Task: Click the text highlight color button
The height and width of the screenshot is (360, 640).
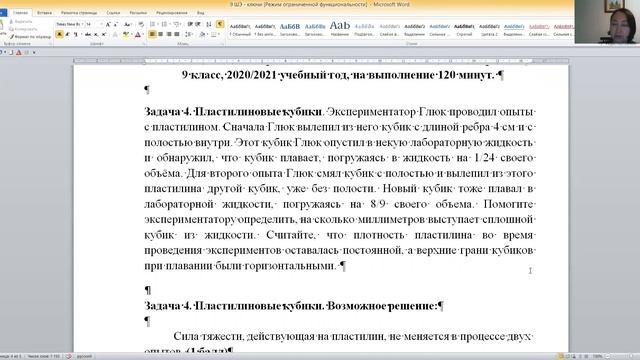Action: point(126,35)
